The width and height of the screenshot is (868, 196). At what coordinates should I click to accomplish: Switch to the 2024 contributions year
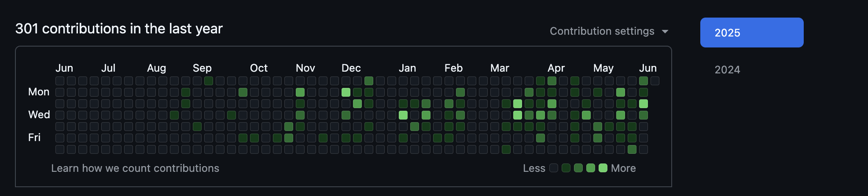(727, 69)
